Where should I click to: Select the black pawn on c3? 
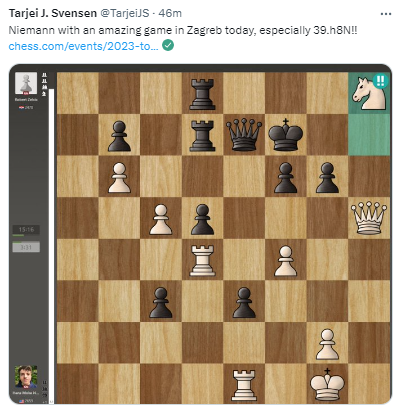tap(161, 302)
